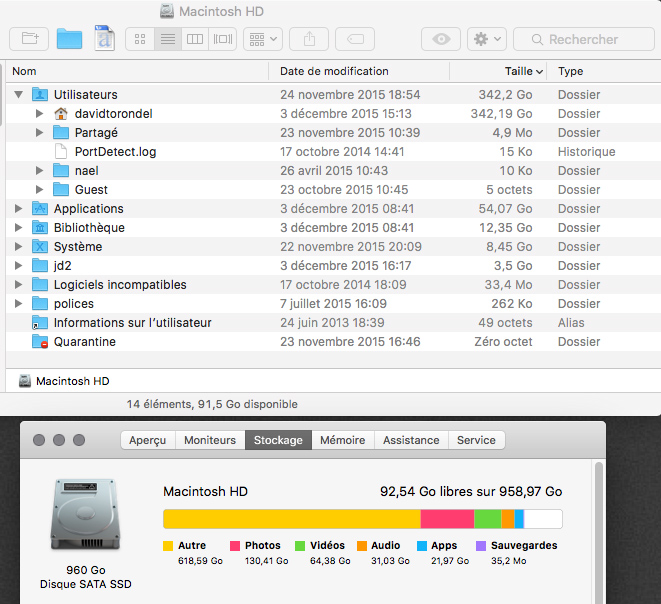Expand the nael folder
Image resolution: width=661 pixels, height=604 pixels.
coord(39,170)
